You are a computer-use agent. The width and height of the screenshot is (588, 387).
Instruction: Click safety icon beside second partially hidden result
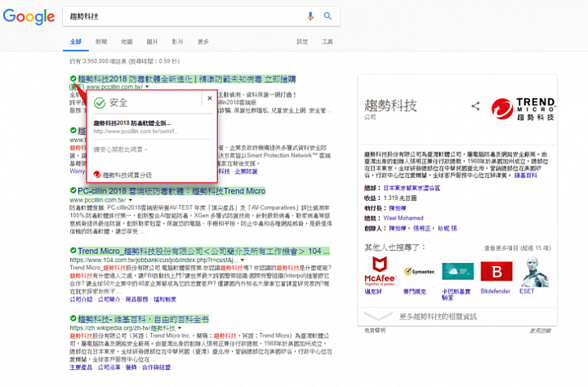point(73,131)
